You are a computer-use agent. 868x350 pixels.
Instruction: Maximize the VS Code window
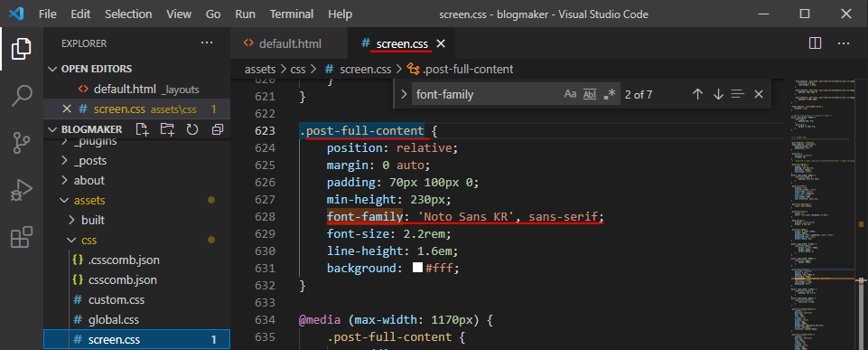click(x=805, y=14)
